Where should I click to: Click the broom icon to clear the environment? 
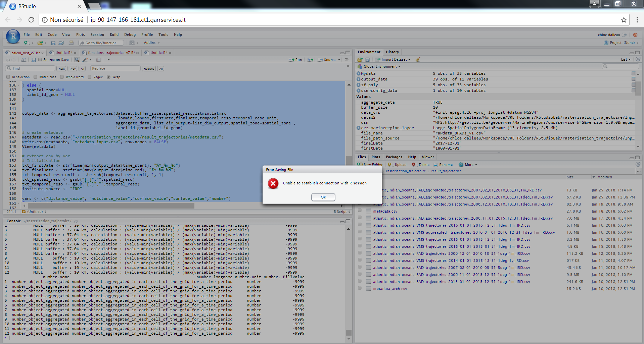click(418, 59)
